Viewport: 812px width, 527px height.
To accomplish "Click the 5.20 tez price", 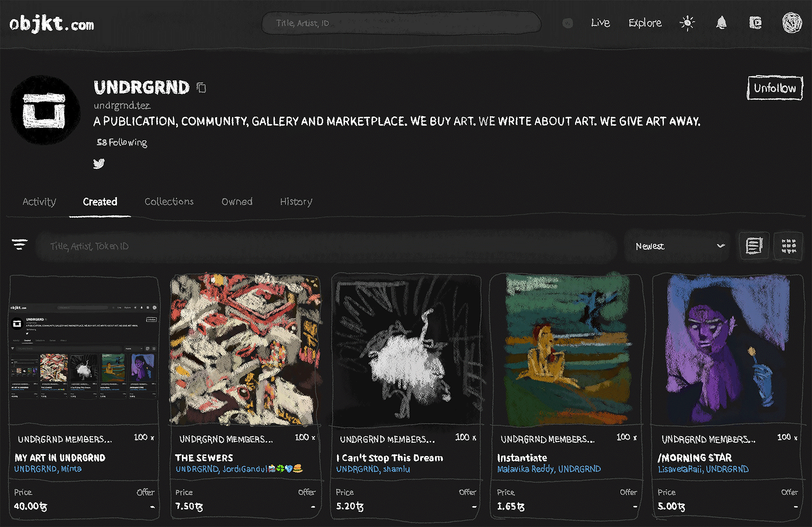I will coord(350,506).
